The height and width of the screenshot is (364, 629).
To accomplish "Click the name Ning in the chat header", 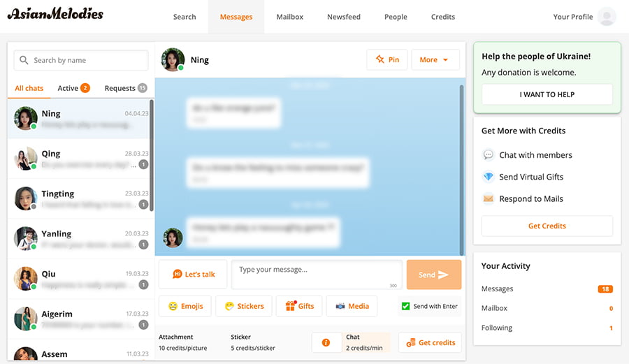I will coord(200,60).
